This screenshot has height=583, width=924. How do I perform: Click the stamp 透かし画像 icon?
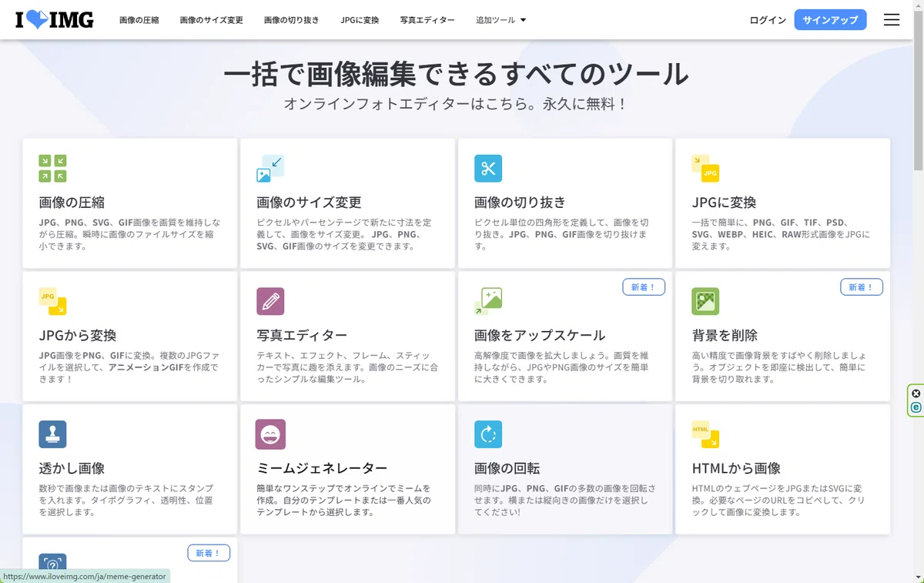coord(52,434)
